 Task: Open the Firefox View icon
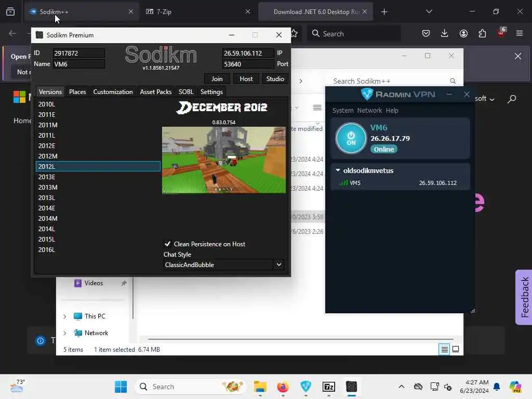[10, 12]
